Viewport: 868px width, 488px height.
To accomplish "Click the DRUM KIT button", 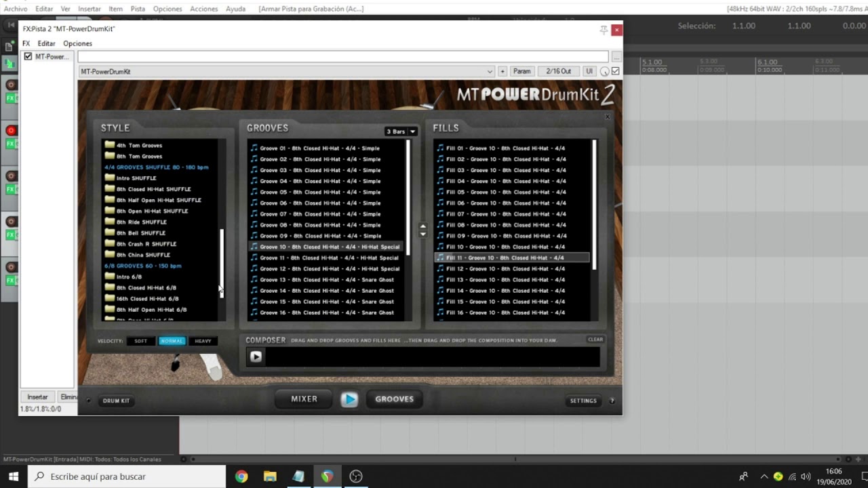I will pos(116,401).
